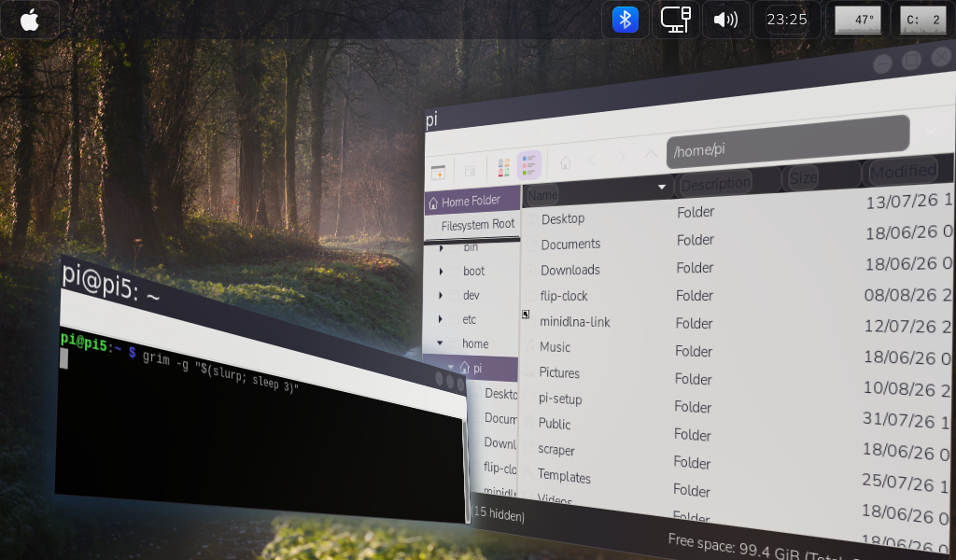The width and height of the screenshot is (956, 560).
Task: Click the volume speaker icon
Action: 725,20
